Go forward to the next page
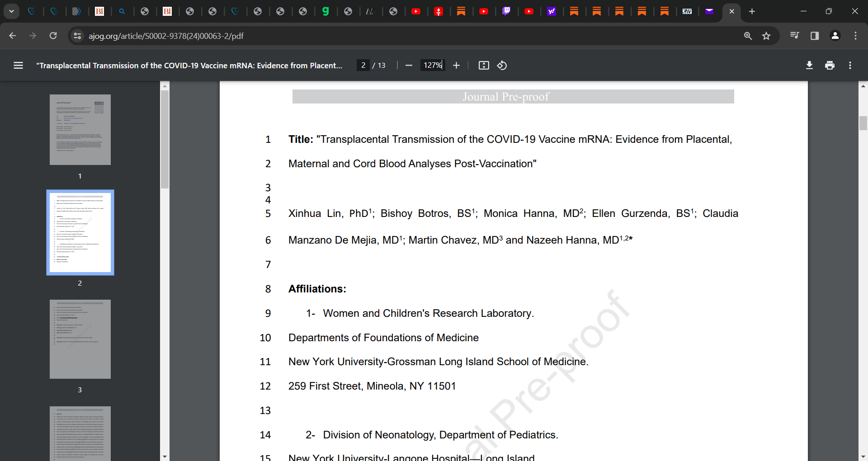 pyautogui.click(x=33, y=36)
